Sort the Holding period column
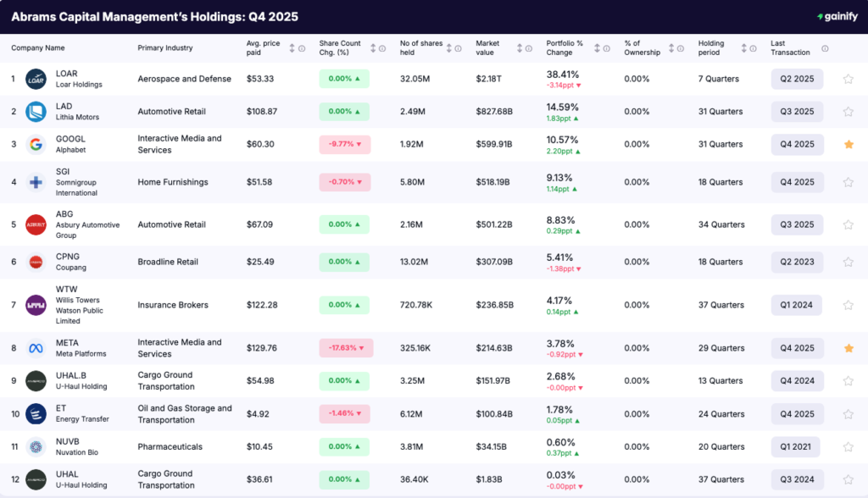 tap(744, 47)
